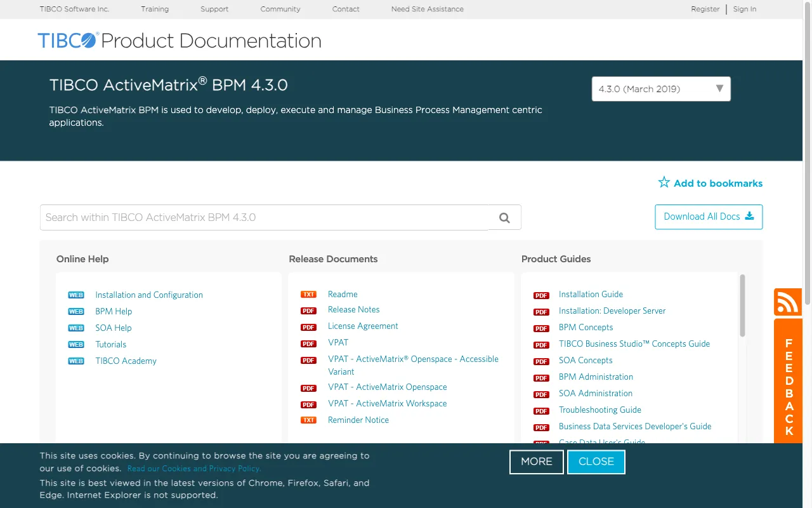Open Support in the top navigation
The height and width of the screenshot is (508, 812).
point(214,9)
